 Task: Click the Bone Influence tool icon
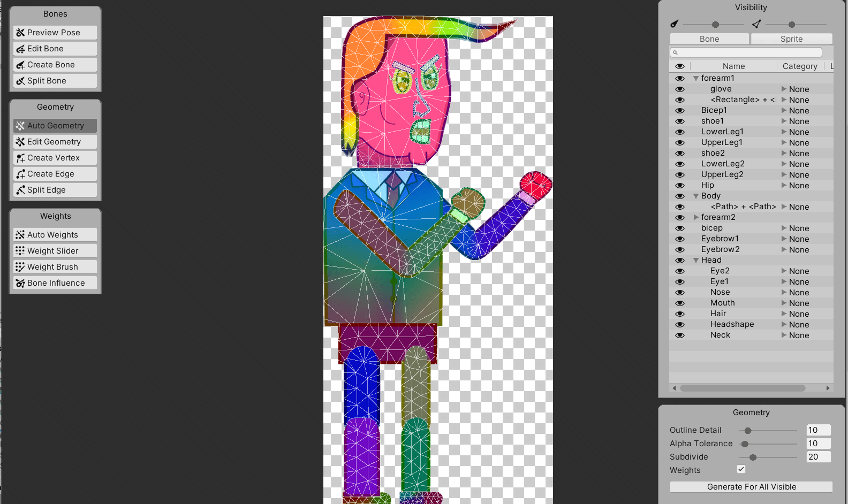coord(20,283)
